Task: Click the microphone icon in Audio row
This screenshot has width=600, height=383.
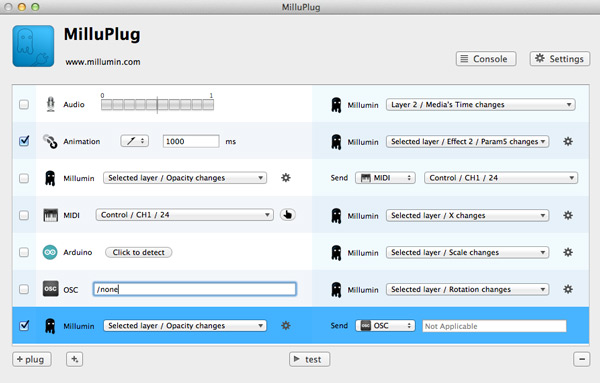Action: (x=51, y=104)
